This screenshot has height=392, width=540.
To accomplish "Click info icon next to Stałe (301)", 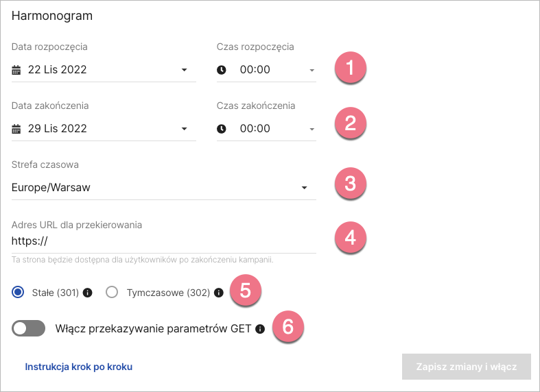I will coord(87,293).
